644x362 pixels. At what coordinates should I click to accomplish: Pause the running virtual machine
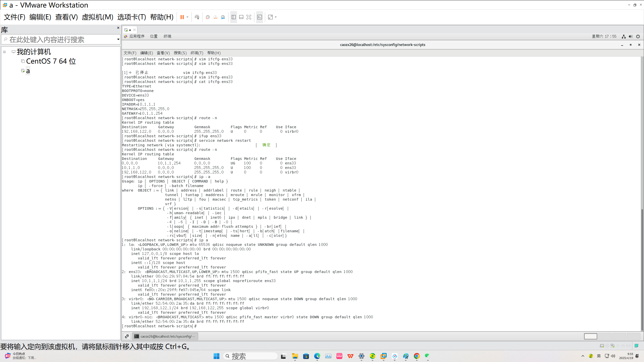[x=182, y=17]
